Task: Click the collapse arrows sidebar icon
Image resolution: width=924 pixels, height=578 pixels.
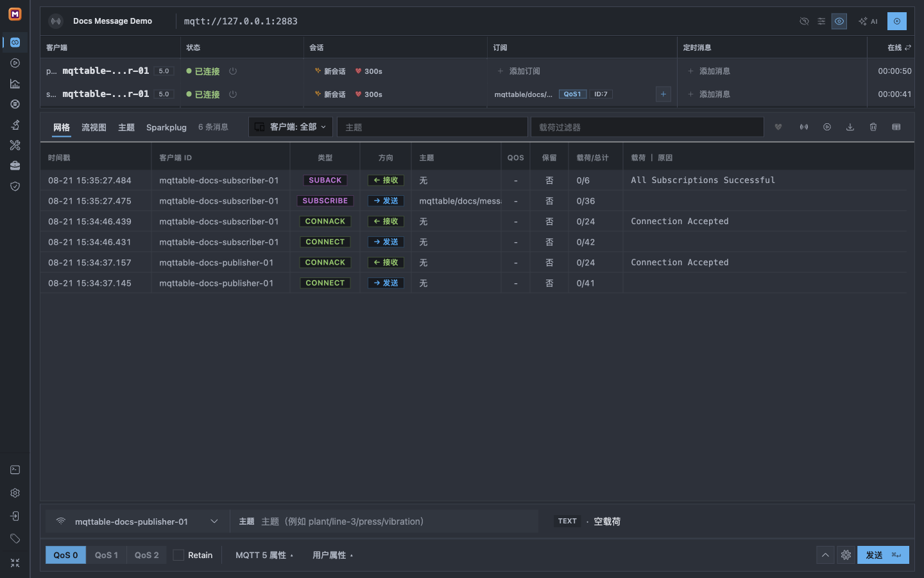Action: (x=15, y=563)
